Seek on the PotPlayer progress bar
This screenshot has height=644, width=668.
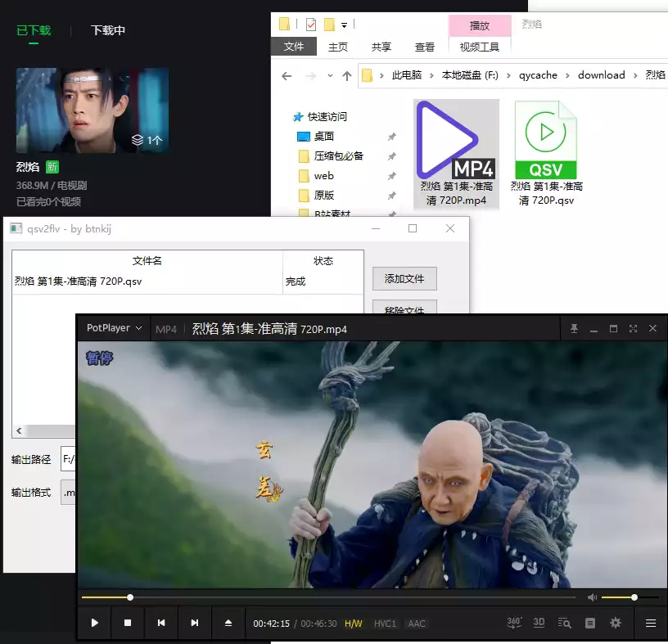[328, 597]
